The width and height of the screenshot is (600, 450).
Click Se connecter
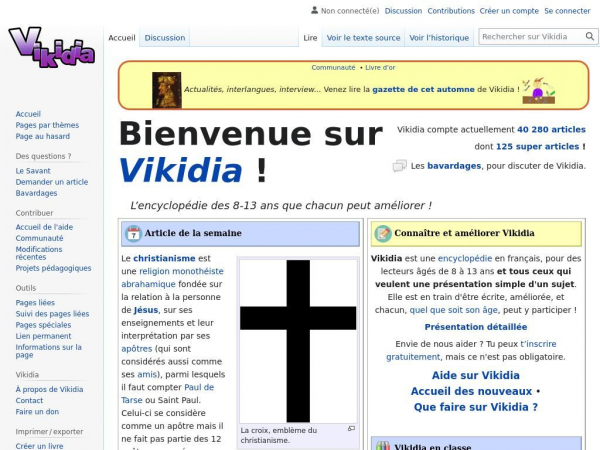pyautogui.click(x=567, y=11)
